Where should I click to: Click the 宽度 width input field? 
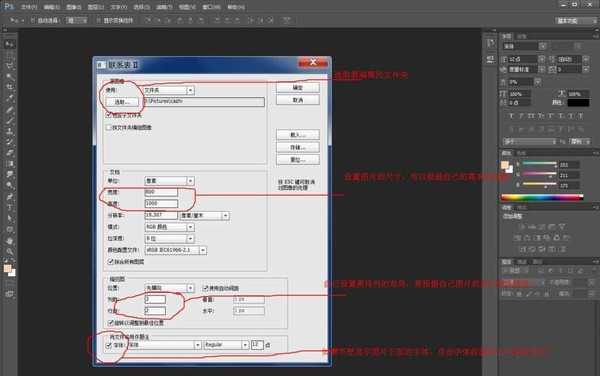coord(161,192)
